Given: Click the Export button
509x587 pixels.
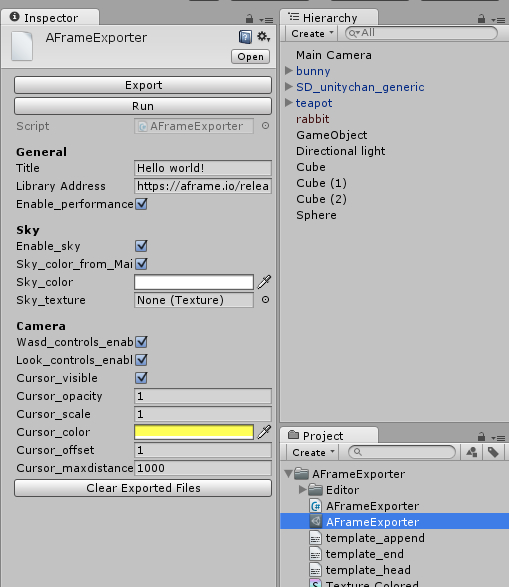Looking at the screenshot, I should [x=143, y=85].
